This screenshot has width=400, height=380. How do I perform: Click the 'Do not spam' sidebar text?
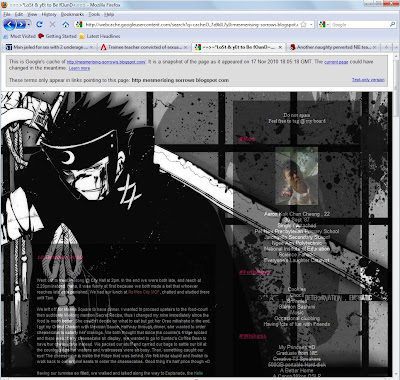pos(297,115)
